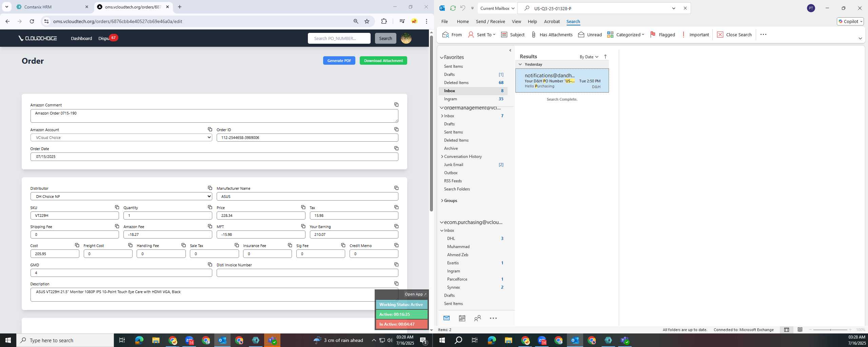Viewport: 868px width, 347px height.
Task: Copy the SKU field value
Action: tap(117, 207)
